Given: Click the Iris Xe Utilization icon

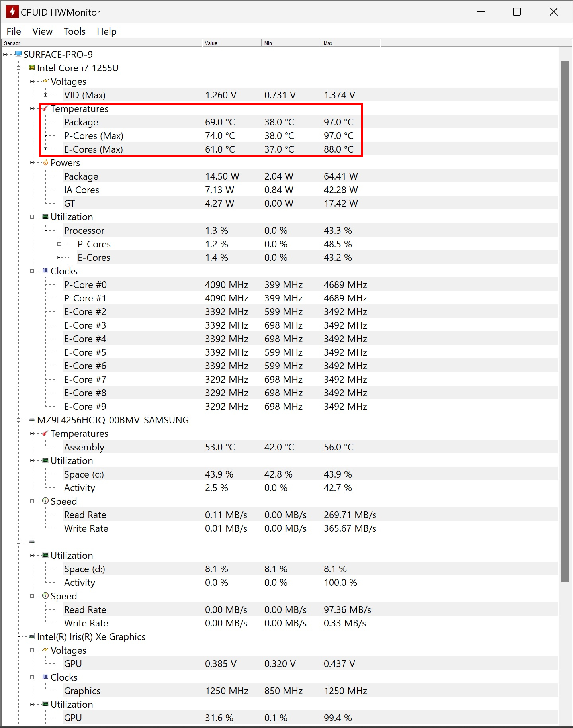Looking at the screenshot, I should coord(45,704).
